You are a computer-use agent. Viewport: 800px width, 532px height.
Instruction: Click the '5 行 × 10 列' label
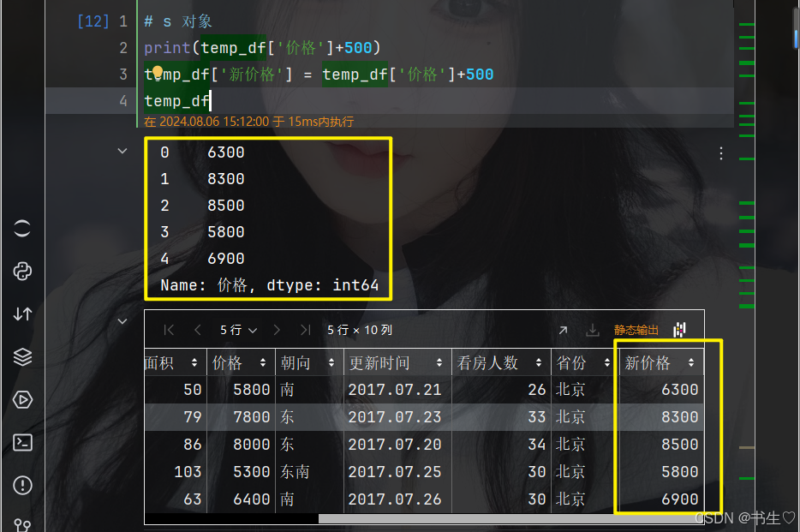coord(360,330)
